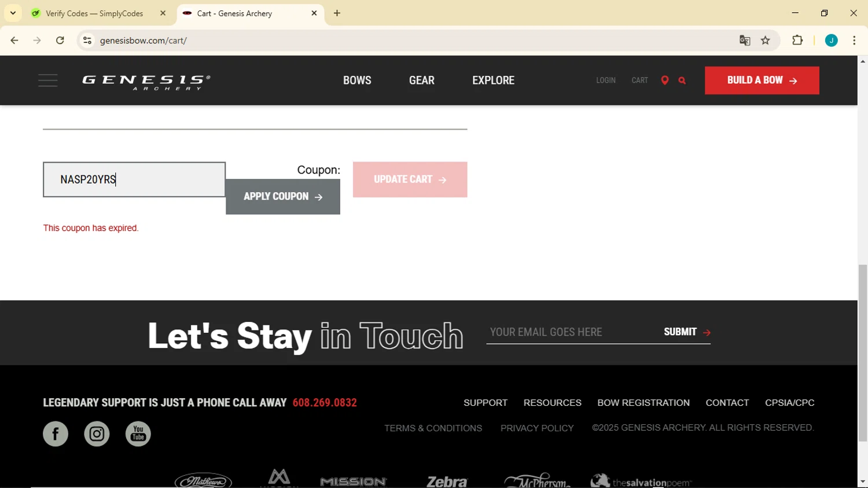This screenshot has width=868, height=488.
Task: Open the CART link in header
Action: 640,80
